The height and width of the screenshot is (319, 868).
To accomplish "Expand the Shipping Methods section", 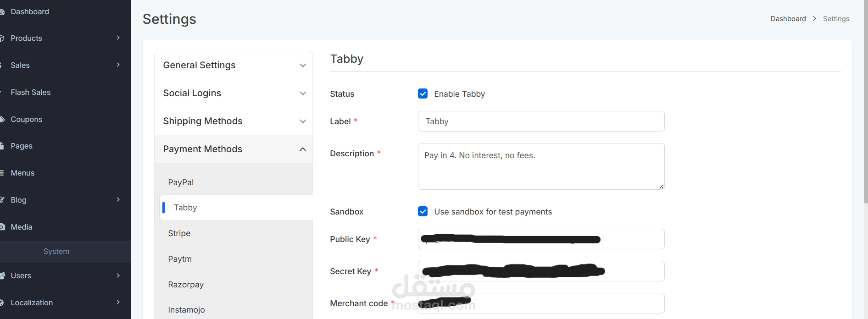I will (x=234, y=121).
